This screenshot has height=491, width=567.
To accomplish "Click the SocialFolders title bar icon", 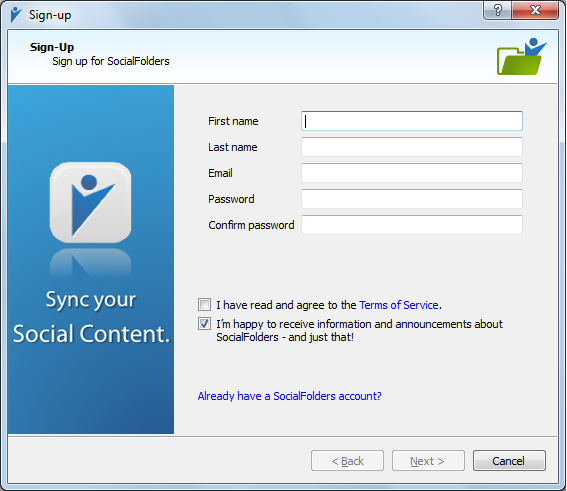I will [x=16, y=15].
